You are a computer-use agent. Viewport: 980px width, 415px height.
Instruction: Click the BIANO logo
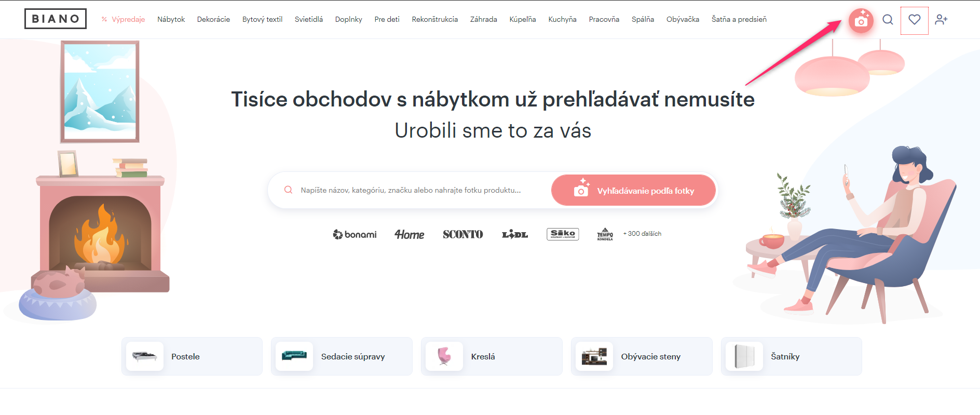pyautogui.click(x=56, y=19)
